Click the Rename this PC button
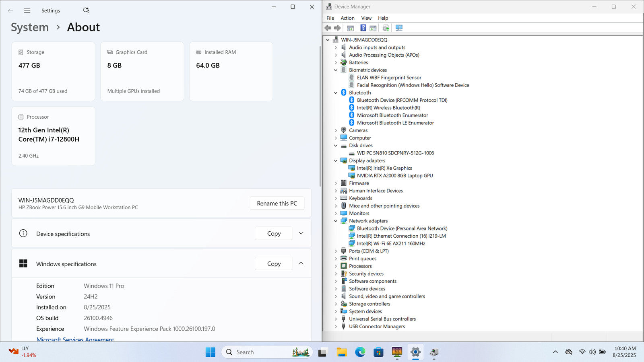 coord(277,204)
